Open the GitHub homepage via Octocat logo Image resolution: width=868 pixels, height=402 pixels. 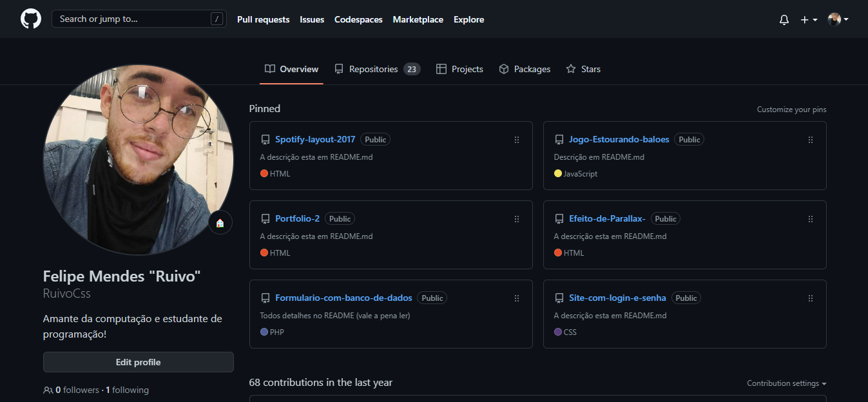pos(30,19)
